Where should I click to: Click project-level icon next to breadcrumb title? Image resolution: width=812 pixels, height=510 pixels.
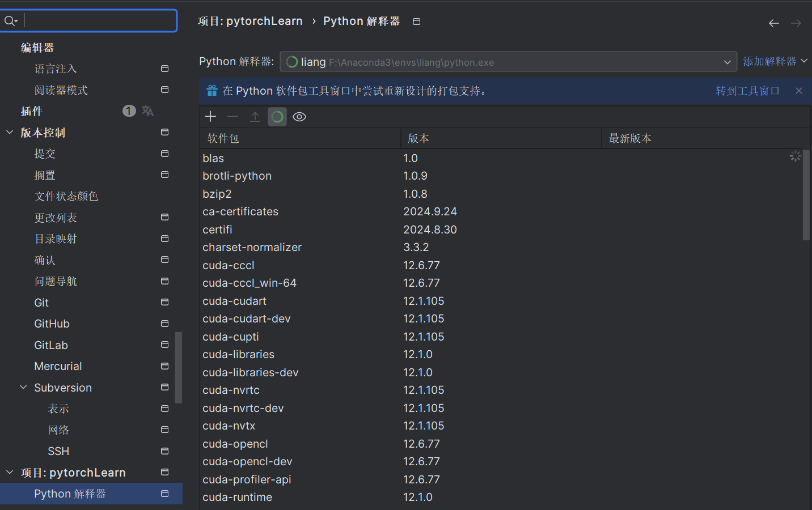[416, 22]
